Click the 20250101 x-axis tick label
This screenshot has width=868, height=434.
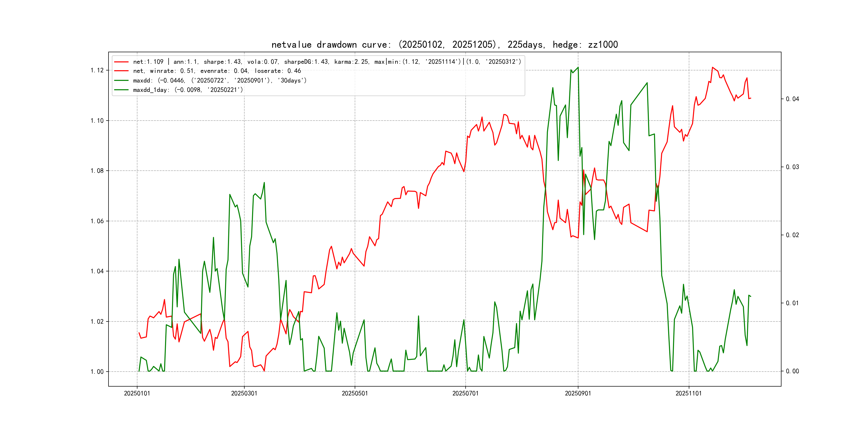point(137,393)
